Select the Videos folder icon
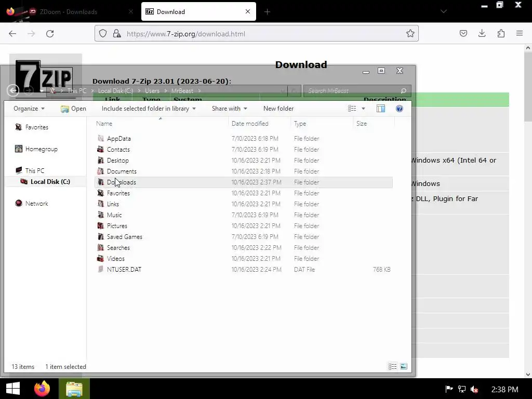The width and height of the screenshot is (532, 399). coord(100,258)
